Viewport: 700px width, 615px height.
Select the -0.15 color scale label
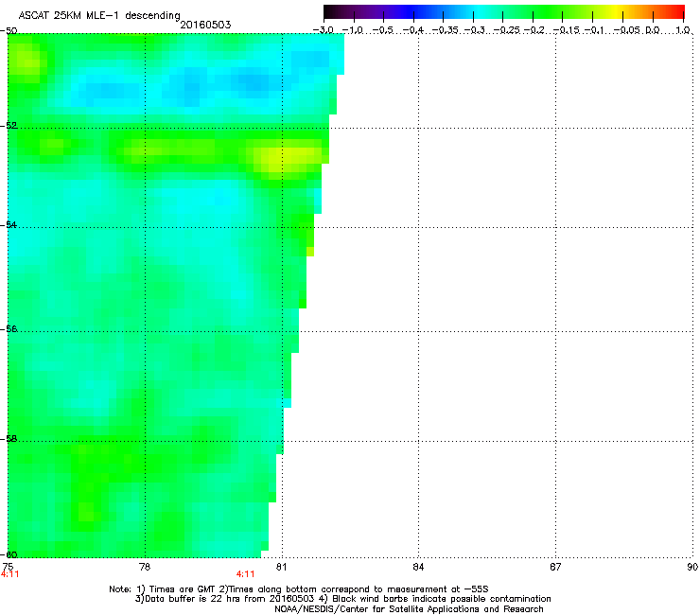pos(566,30)
